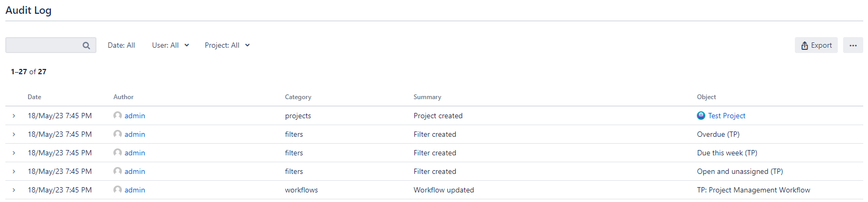Click admin avatar in Overdue (TP) row
This screenshot has width=868, height=202.
(x=118, y=134)
